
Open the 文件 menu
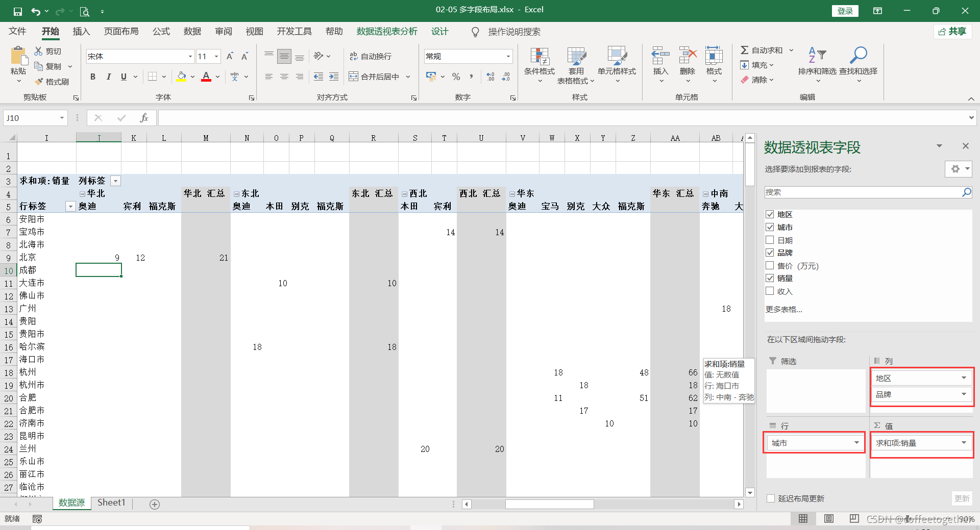[x=17, y=32]
